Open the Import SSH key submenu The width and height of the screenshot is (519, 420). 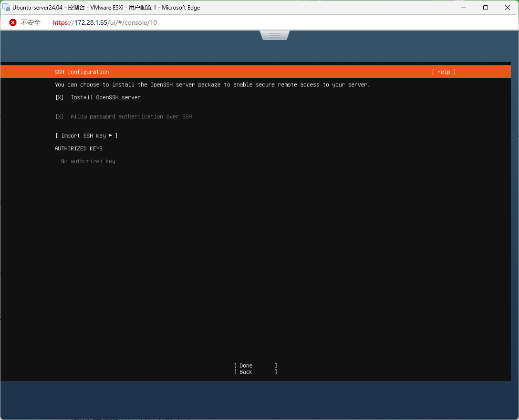coord(86,136)
